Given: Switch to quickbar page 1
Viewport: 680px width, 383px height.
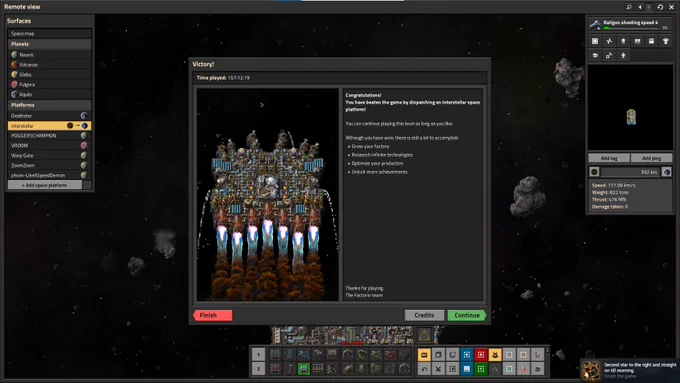Looking at the screenshot, I should point(258,355).
